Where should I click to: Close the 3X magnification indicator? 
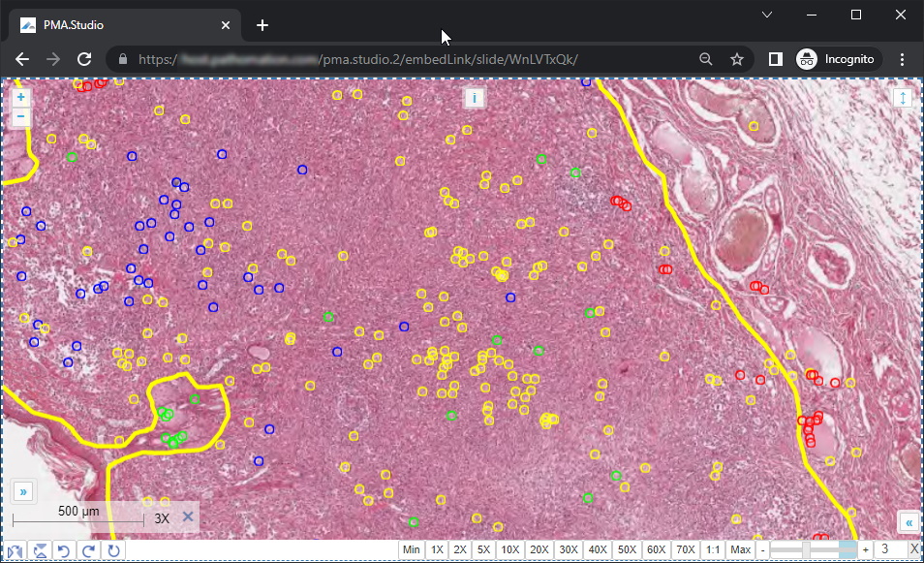[188, 517]
